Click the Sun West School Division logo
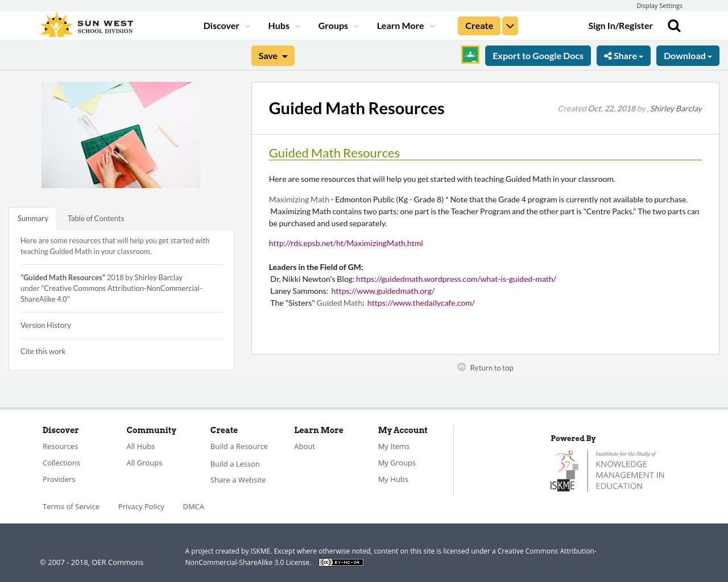Image resolution: width=728 pixels, height=582 pixels. point(85,24)
